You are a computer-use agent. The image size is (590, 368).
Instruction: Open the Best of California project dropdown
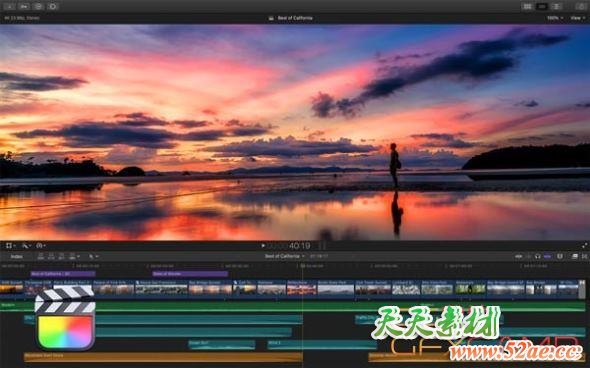coord(284,256)
